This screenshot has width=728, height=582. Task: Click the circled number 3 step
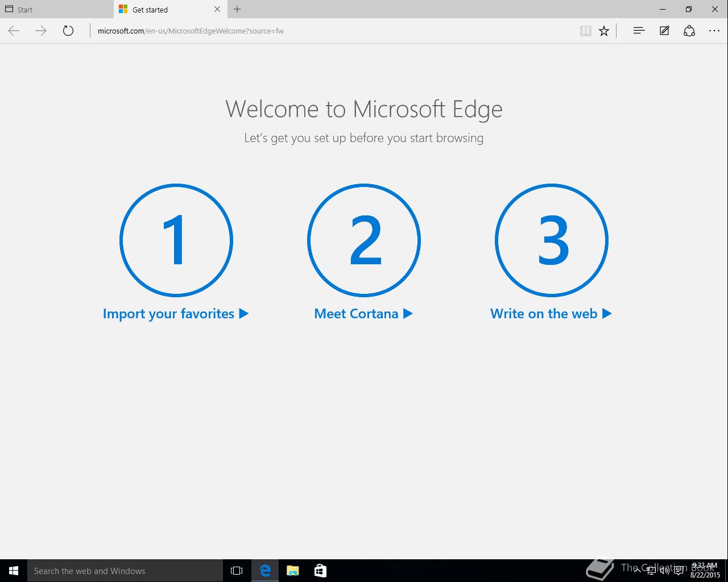(552, 240)
